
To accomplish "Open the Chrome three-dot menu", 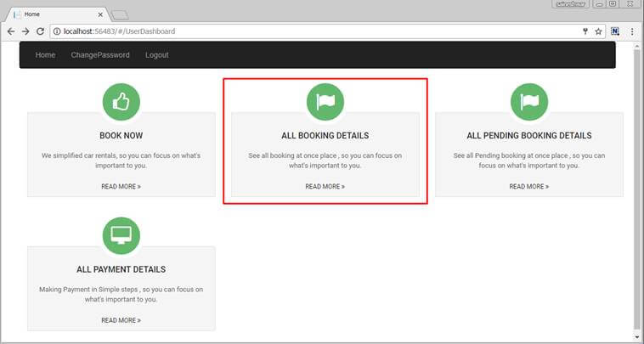I will [x=632, y=31].
